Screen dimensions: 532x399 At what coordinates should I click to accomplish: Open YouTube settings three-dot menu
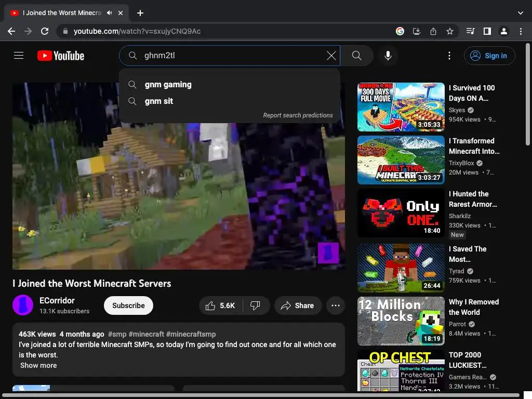(x=449, y=56)
